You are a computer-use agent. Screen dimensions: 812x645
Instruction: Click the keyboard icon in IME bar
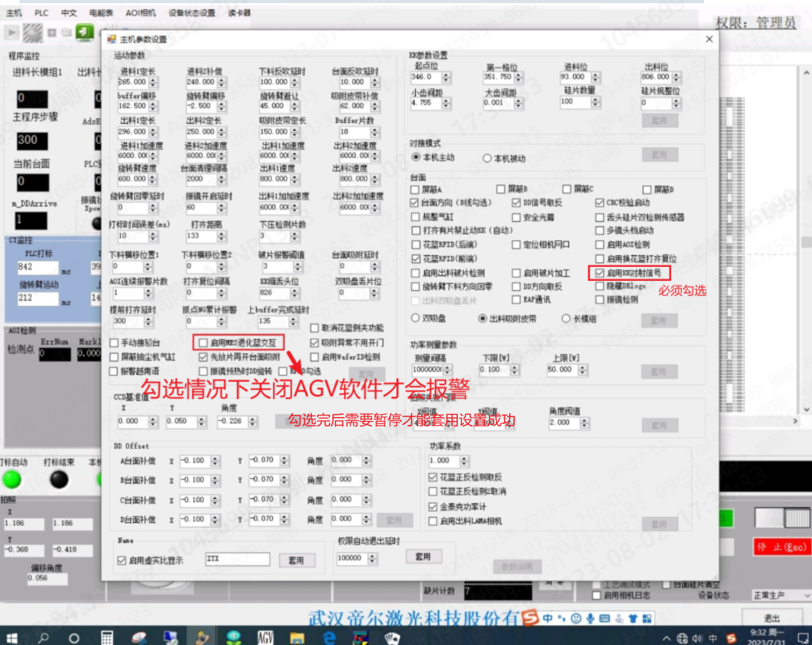pos(604,618)
